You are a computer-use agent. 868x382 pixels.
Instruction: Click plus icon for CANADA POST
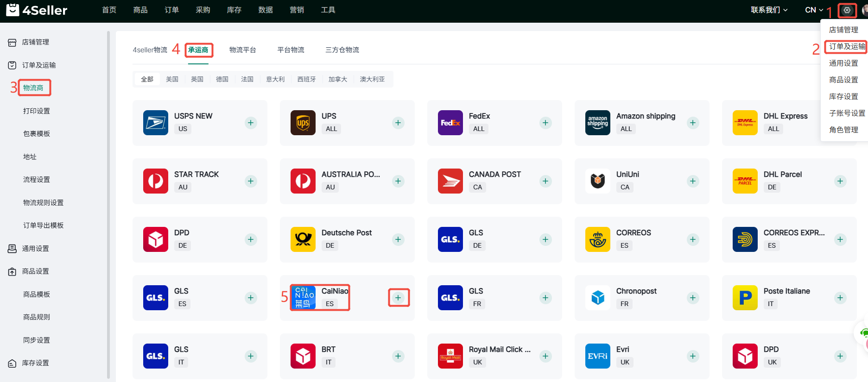point(545,181)
